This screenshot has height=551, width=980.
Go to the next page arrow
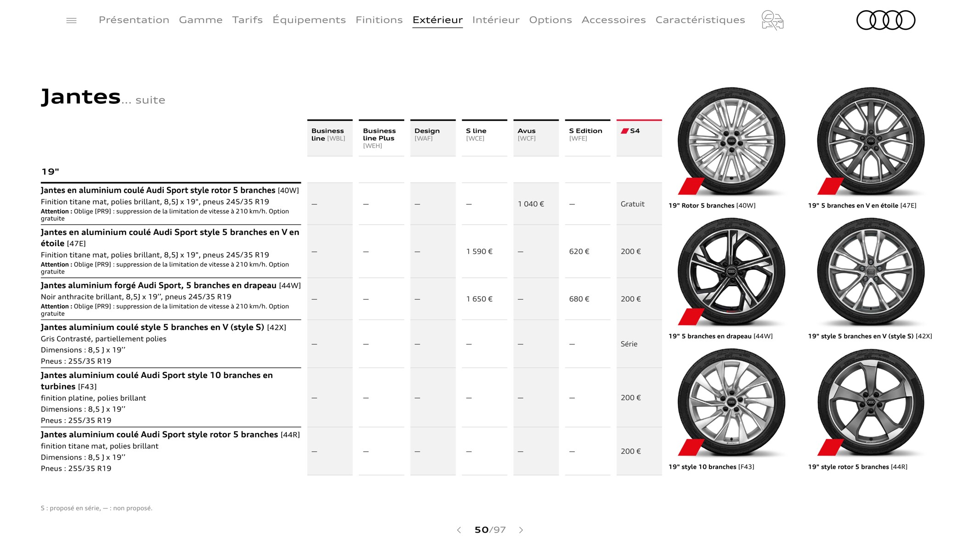tap(521, 530)
